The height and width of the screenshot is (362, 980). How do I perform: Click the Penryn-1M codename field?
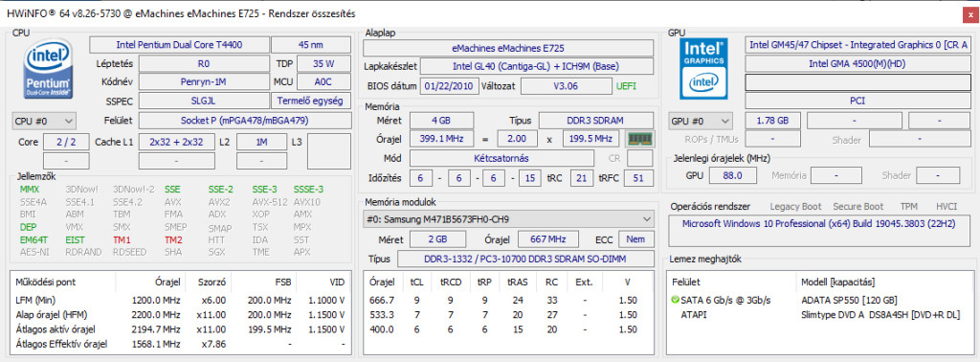pyautogui.click(x=204, y=82)
